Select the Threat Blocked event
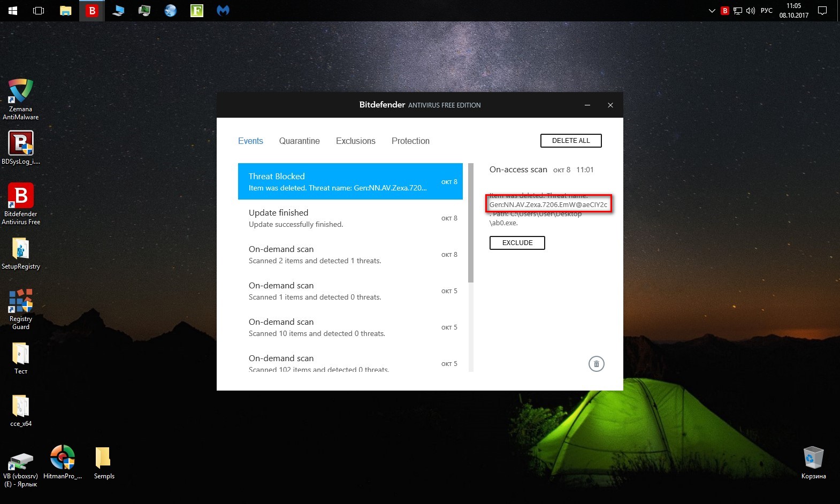 coord(350,181)
